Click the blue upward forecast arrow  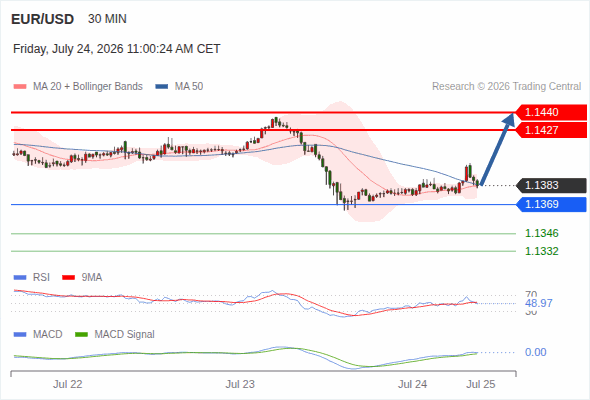click(x=497, y=149)
